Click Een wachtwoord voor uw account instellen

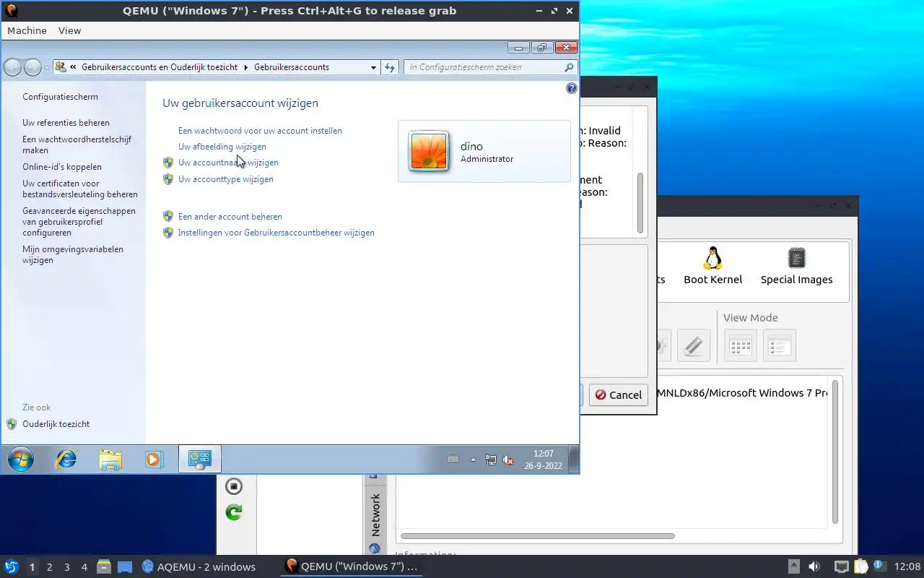tap(260, 131)
